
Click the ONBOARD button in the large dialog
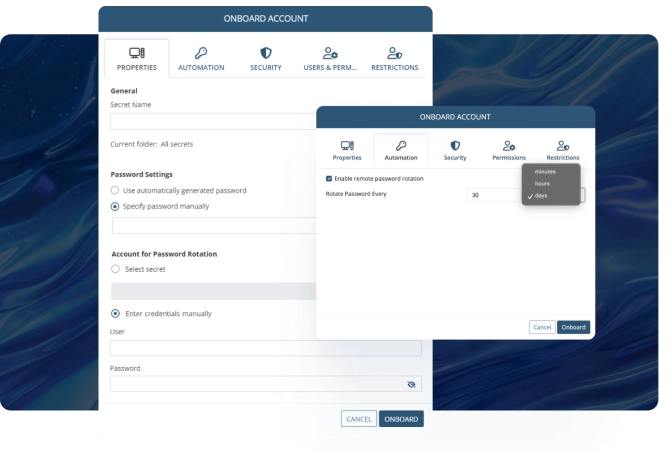point(401,419)
